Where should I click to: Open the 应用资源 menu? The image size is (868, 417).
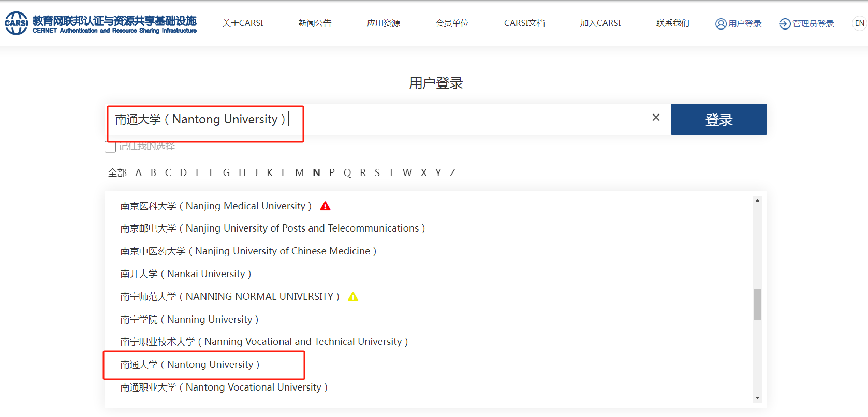384,23
